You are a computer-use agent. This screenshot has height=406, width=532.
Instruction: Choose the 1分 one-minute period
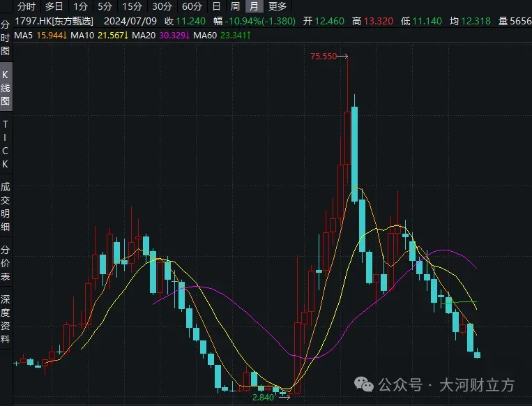pos(81,6)
